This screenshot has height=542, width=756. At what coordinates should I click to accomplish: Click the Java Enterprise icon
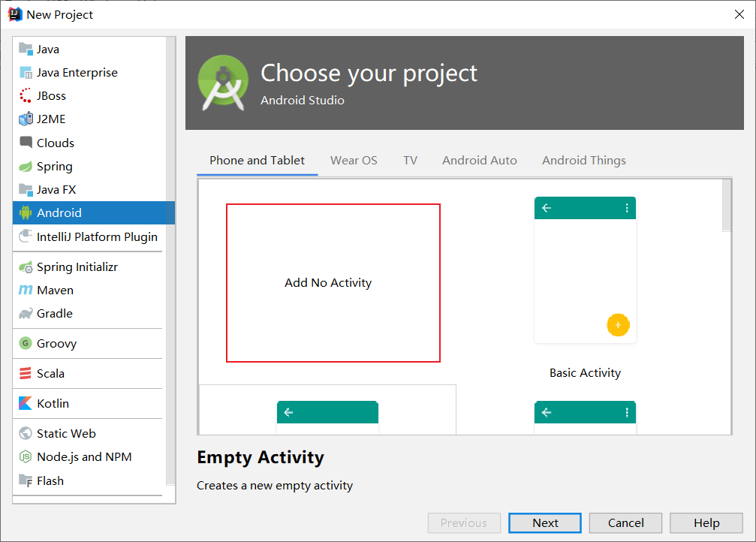coord(26,72)
